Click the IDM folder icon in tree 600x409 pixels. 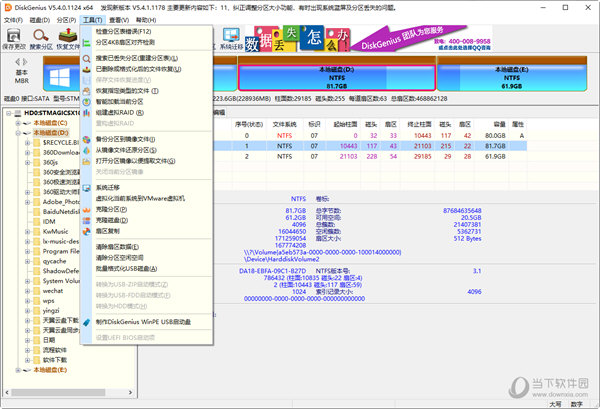pyautogui.click(x=37, y=222)
